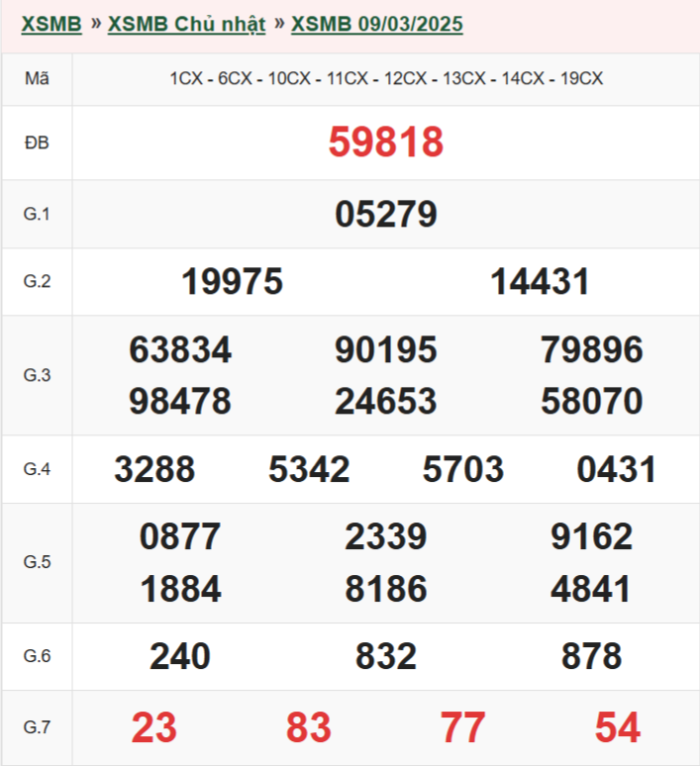
Task: Click fifth prize number 9162
Action: (x=592, y=536)
